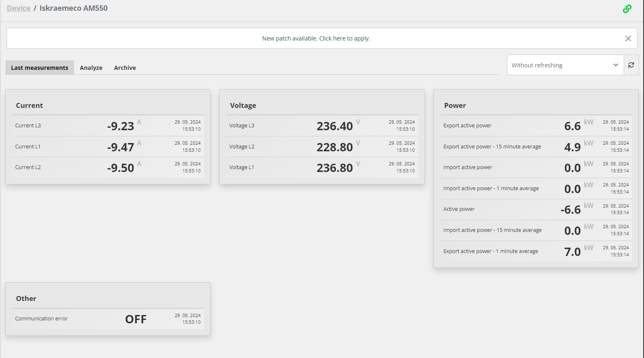Select the Last measurements tab

pos(40,68)
